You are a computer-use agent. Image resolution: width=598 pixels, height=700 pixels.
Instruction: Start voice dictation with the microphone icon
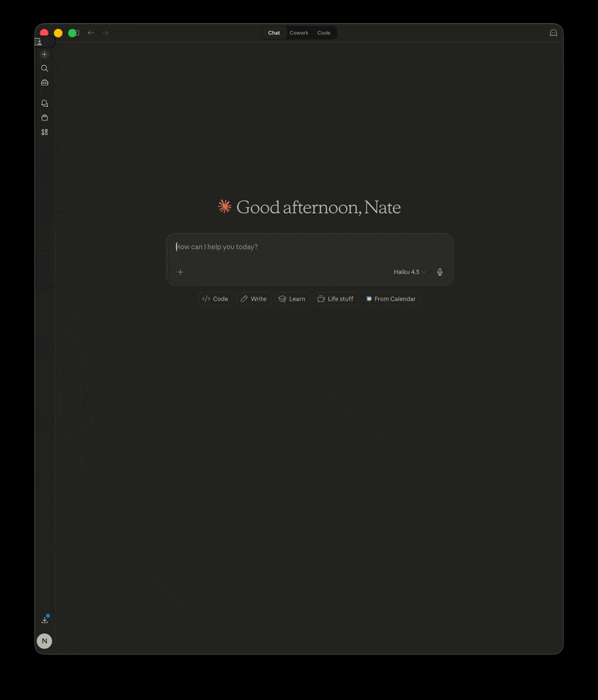pos(440,272)
